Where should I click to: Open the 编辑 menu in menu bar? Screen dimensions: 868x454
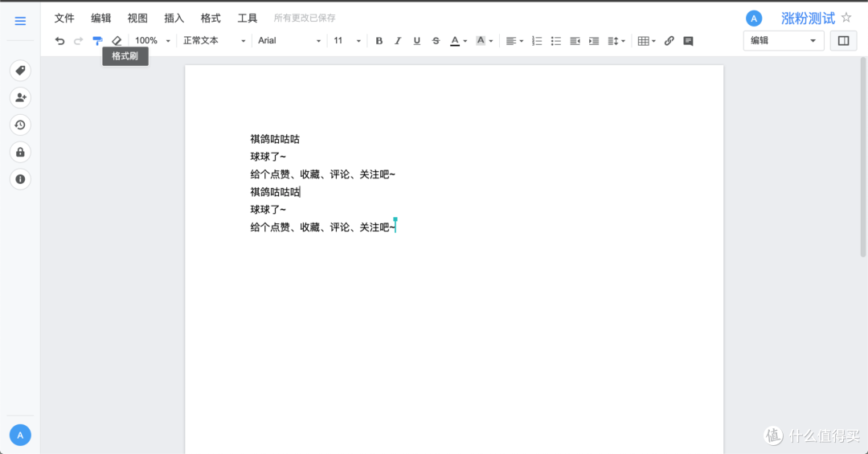coord(100,18)
